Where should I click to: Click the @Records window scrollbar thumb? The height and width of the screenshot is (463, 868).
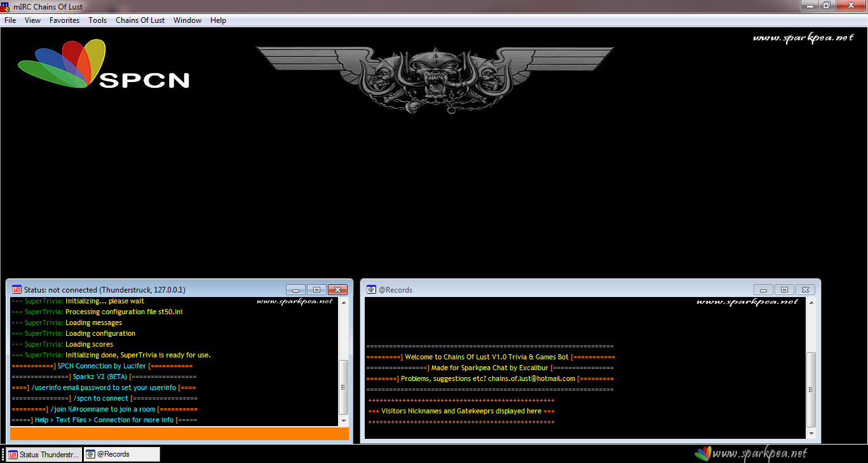[811, 389]
